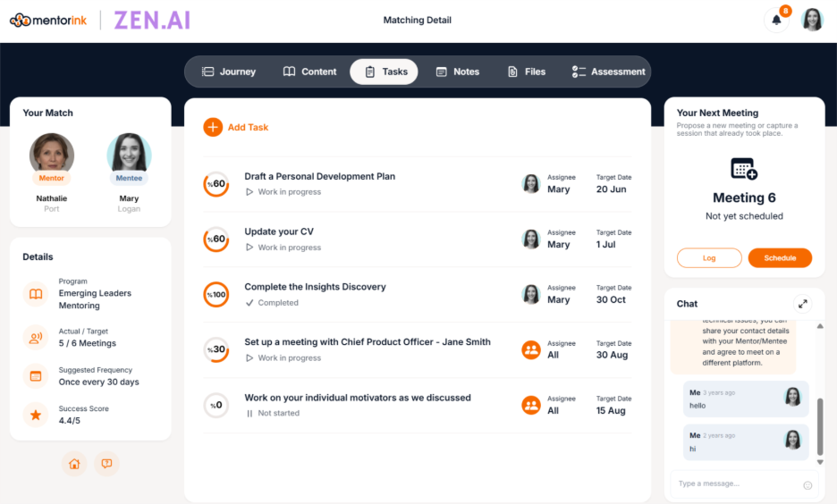This screenshot has width=837, height=504.
Task: Click the orange Add Task plus icon
Action: tap(213, 127)
